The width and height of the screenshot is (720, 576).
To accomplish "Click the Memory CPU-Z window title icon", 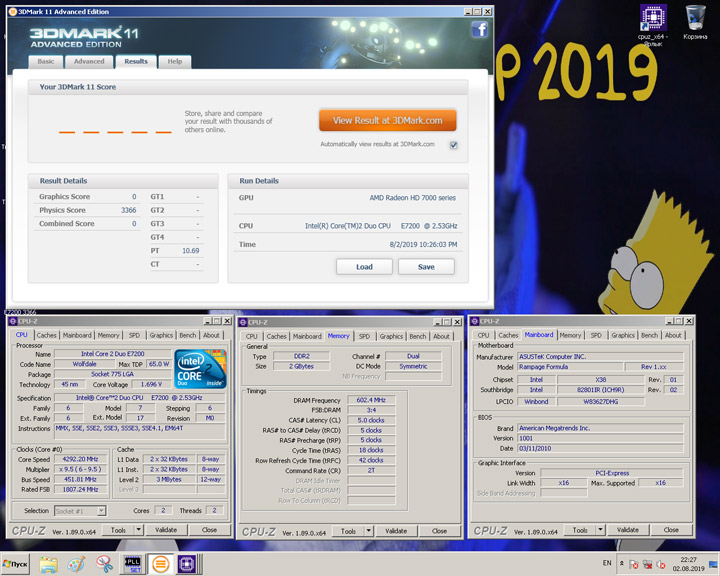I will pyautogui.click(x=243, y=322).
